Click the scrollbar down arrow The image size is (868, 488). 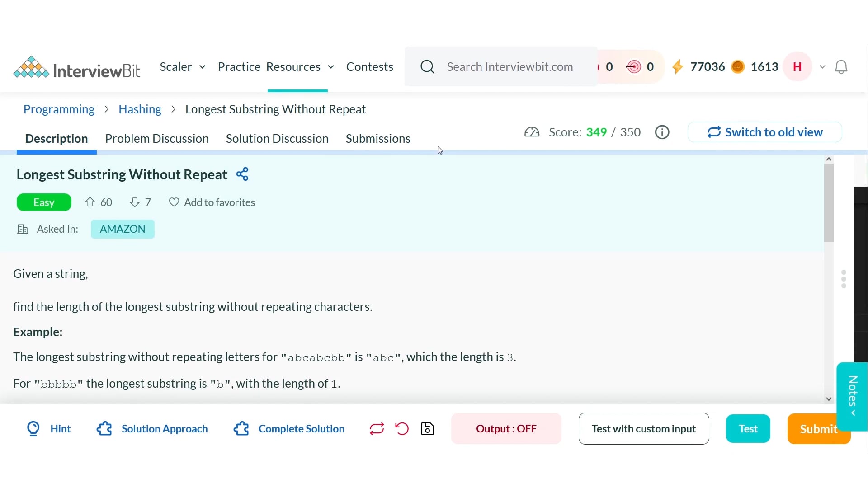click(829, 399)
